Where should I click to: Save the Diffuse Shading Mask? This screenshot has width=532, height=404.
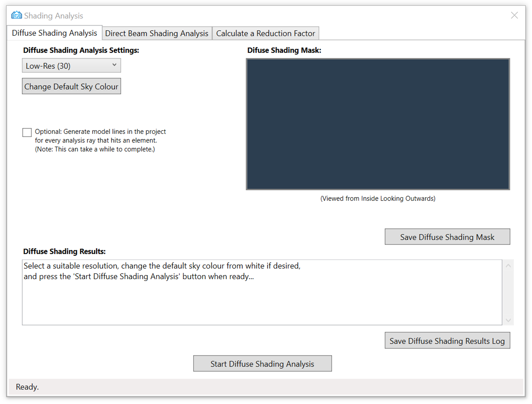(x=447, y=237)
